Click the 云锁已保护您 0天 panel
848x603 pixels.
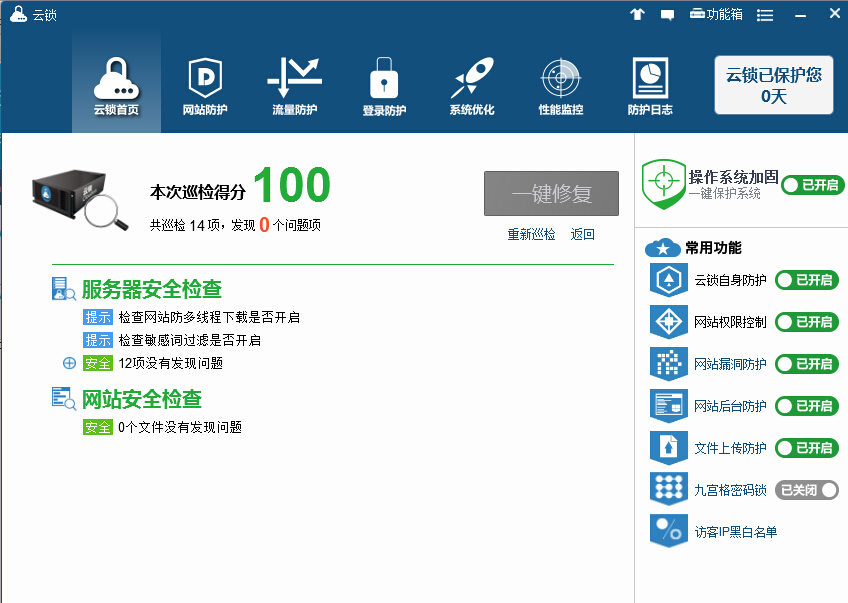click(773, 85)
